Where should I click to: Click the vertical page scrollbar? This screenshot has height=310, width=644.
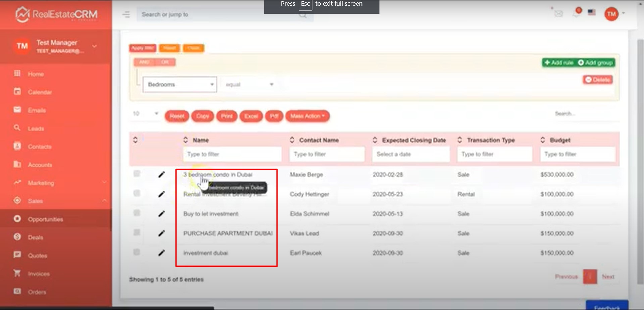coord(640,161)
